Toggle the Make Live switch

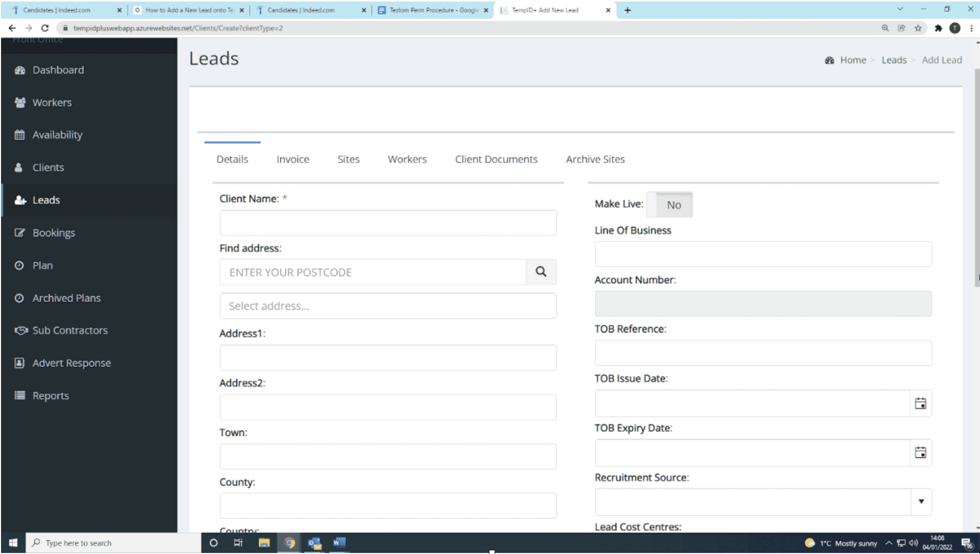[669, 205]
